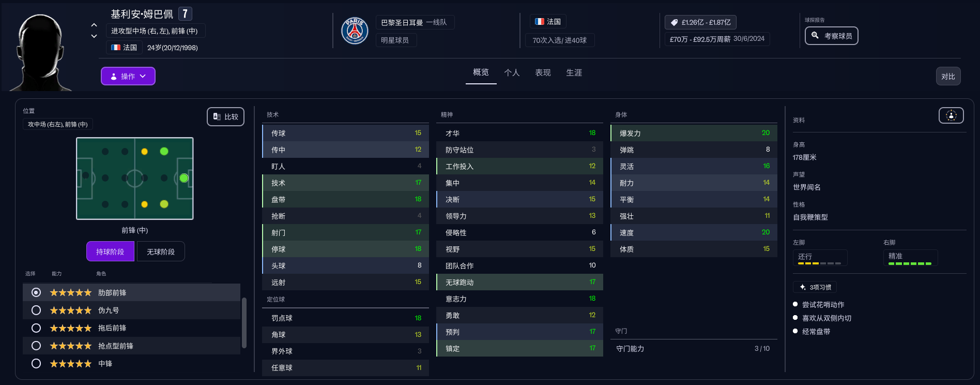
Task: Choose the 抢点型前锋 role radio button
Action: pos(36,346)
